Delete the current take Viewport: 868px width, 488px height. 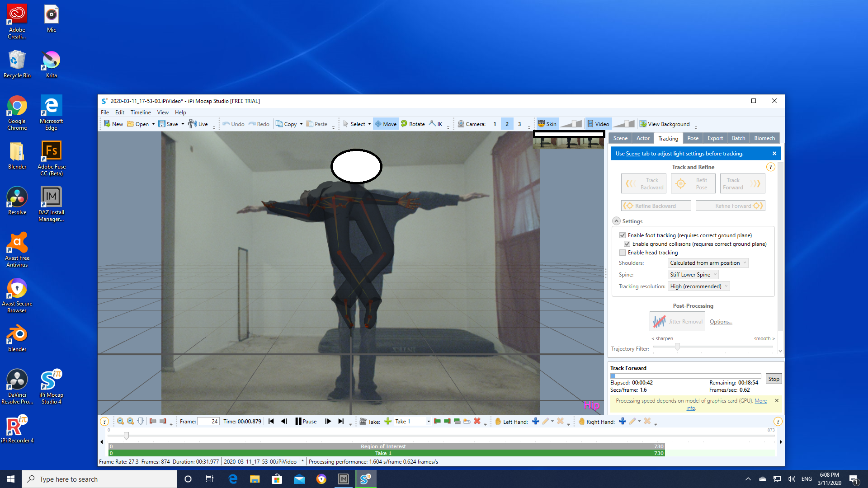pos(477,421)
